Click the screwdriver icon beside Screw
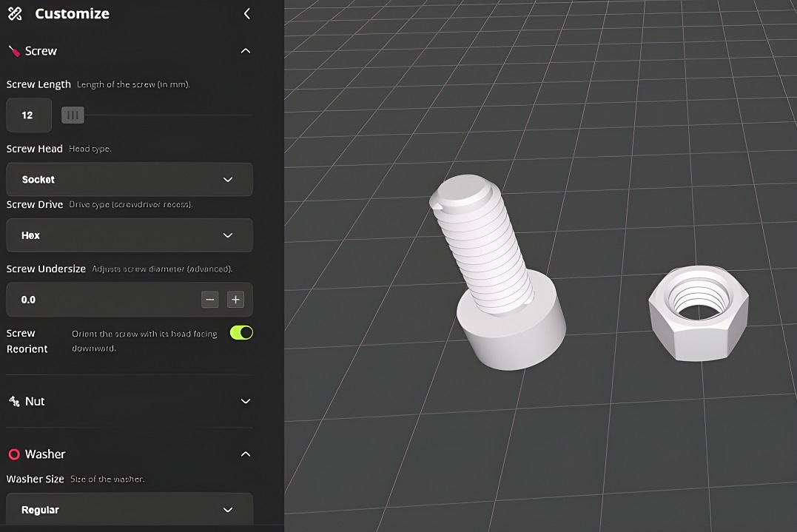The height and width of the screenshot is (532, 797). coord(14,51)
